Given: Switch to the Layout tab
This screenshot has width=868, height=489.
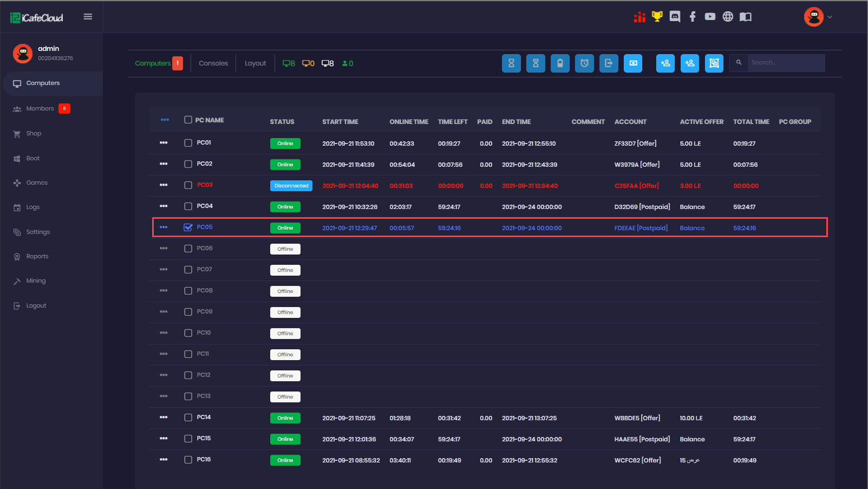Looking at the screenshot, I should pyautogui.click(x=255, y=63).
